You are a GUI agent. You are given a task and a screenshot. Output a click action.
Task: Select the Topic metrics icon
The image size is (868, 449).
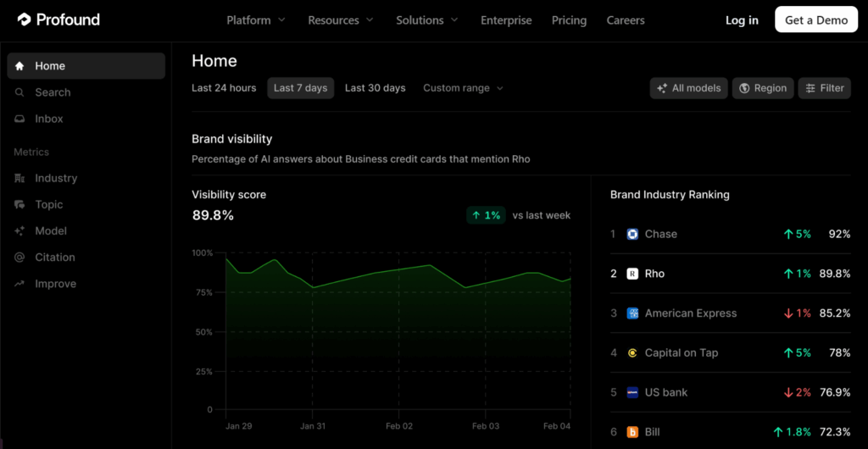[19, 205]
